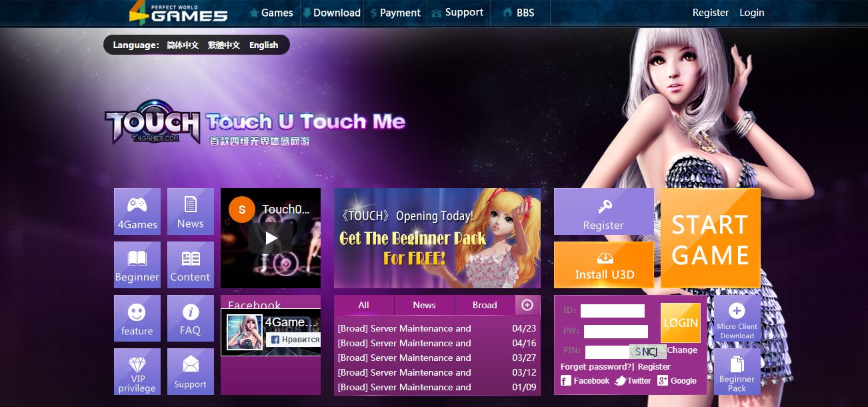
Task: Click the video channel avatar S
Action: (x=241, y=210)
